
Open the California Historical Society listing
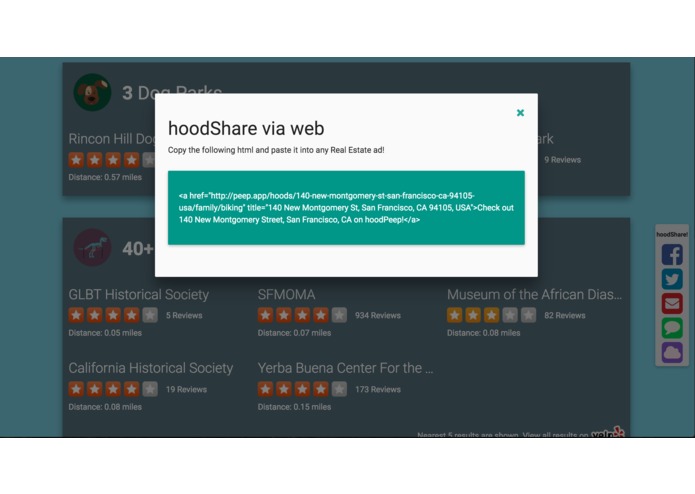151,368
